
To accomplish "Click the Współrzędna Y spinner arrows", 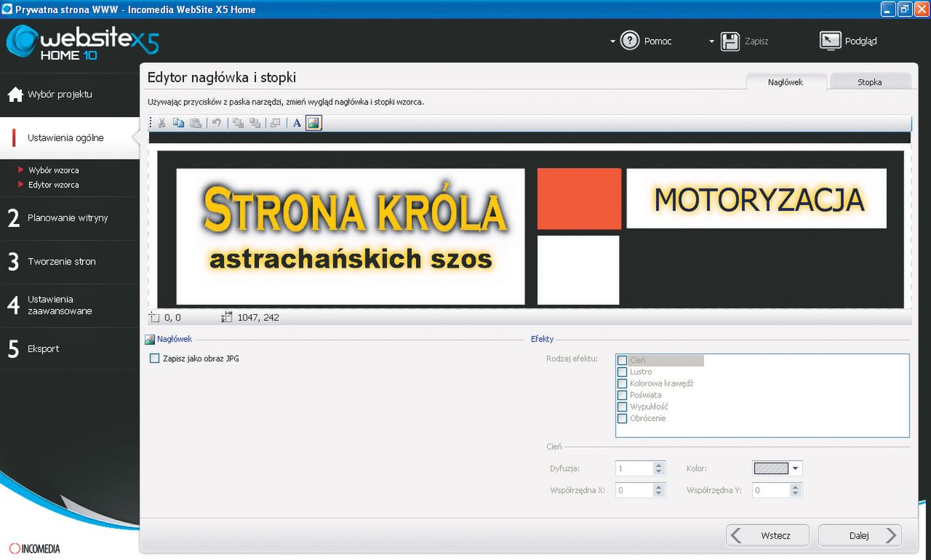I will pos(796,490).
